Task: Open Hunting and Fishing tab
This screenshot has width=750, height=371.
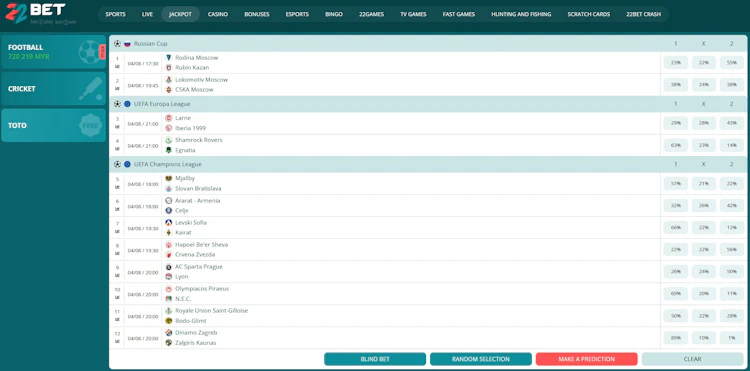Action: [521, 14]
